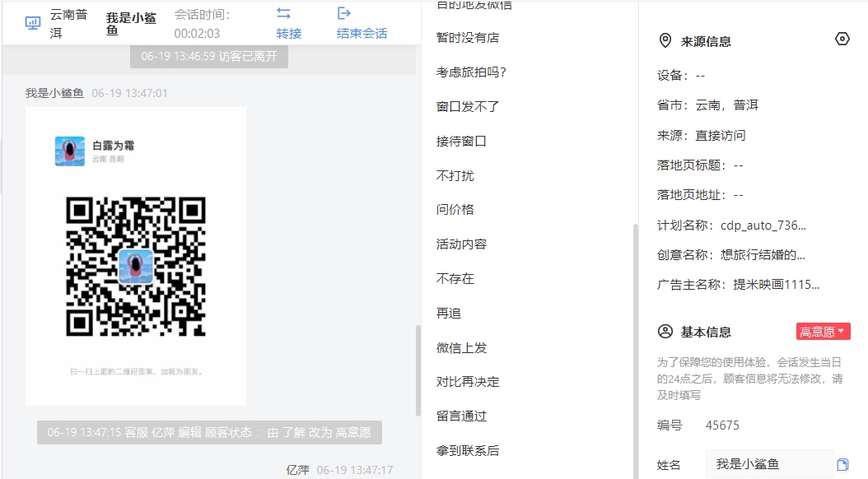Click the 设备 row in 来源信息
The height and width of the screenshot is (479, 868).
pyautogui.click(x=681, y=75)
